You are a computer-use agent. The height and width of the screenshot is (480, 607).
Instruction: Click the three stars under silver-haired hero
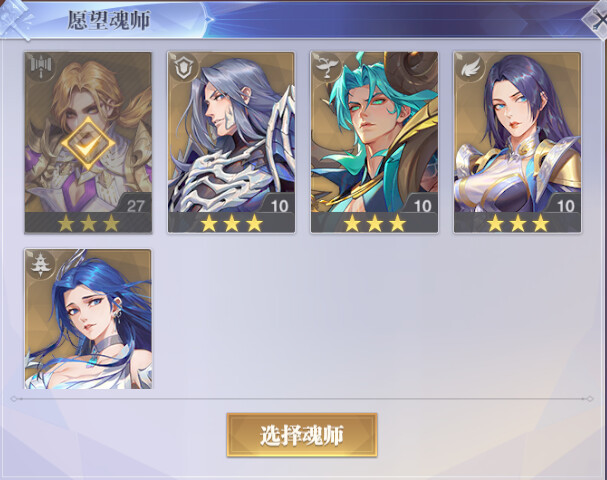[231, 223]
